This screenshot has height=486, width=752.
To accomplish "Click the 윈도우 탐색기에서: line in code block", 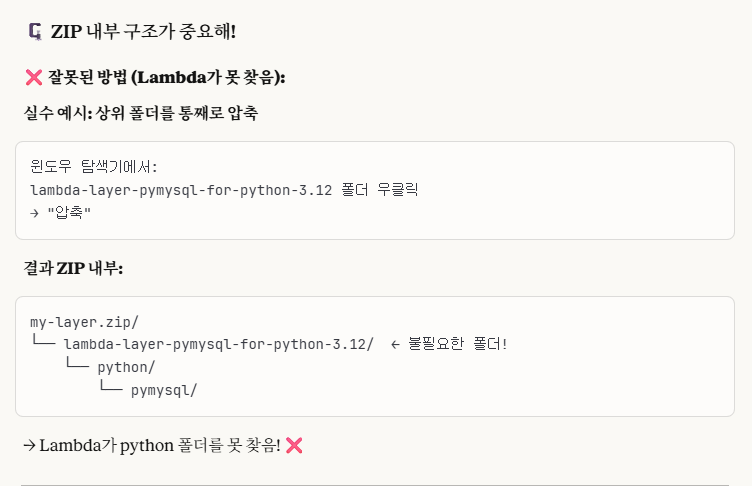I will [94, 166].
